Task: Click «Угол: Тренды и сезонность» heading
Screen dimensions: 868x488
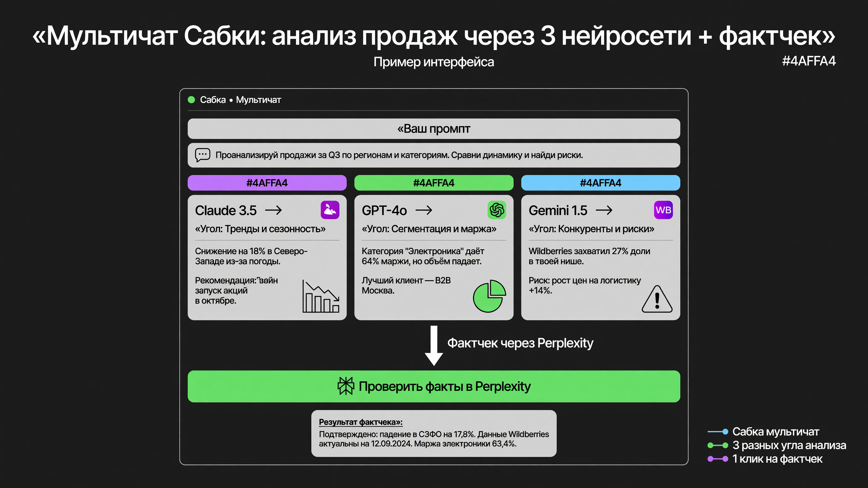Action: [x=260, y=229]
